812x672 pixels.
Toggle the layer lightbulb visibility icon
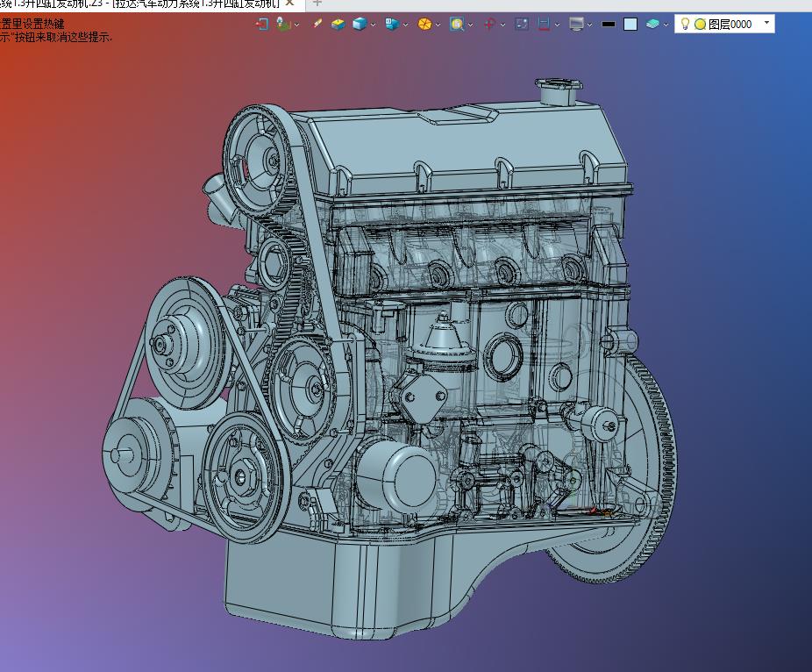[x=685, y=25]
